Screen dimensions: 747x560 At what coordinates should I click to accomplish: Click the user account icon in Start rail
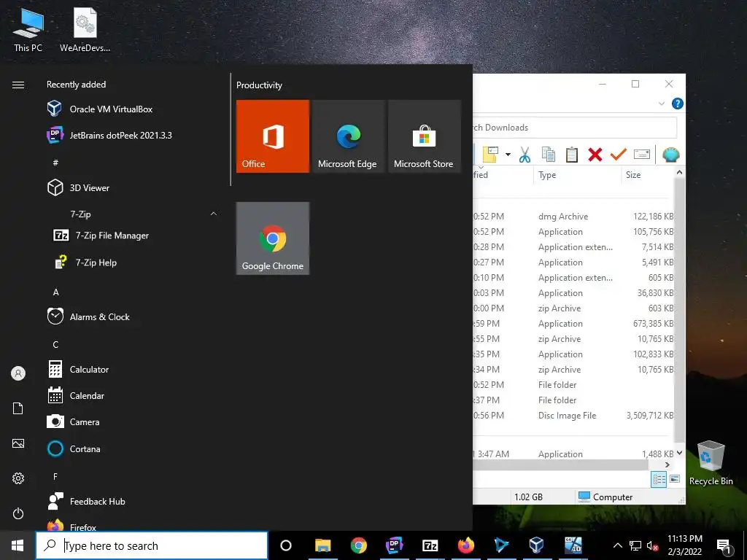18,373
